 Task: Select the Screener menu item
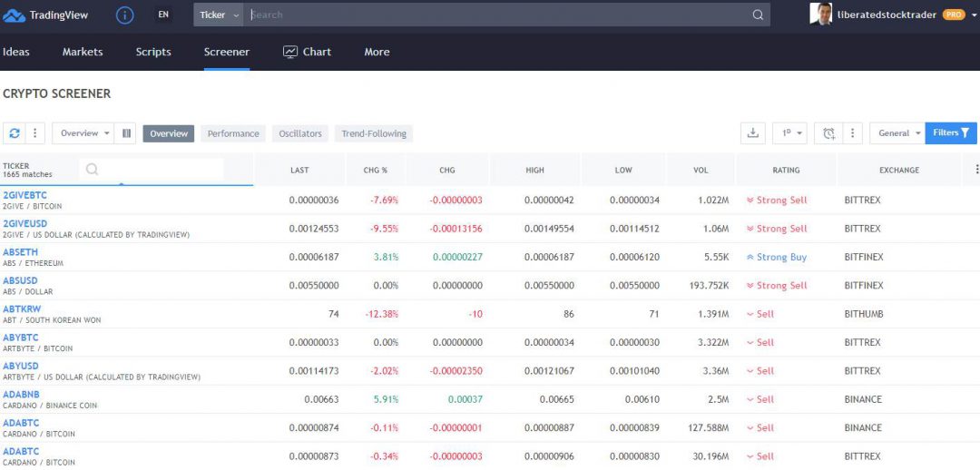pyautogui.click(x=227, y=52)
